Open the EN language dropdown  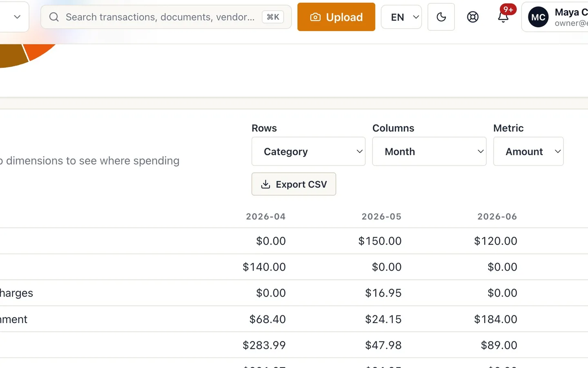401,17
